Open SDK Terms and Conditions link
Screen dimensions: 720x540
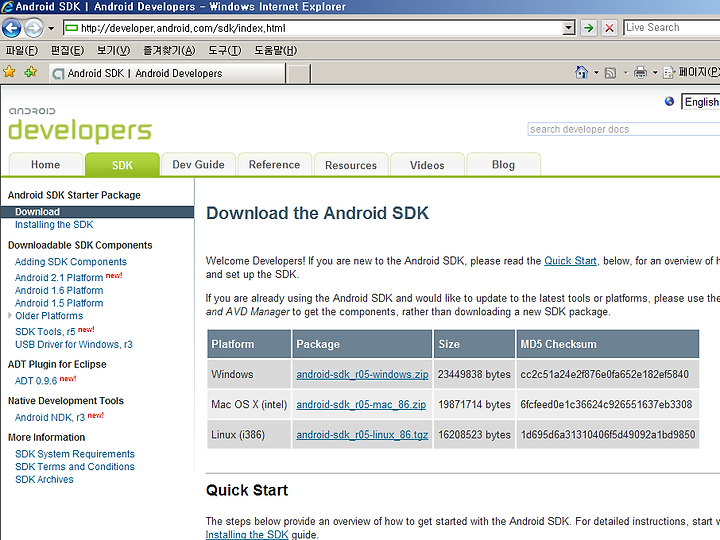point(75,467)
